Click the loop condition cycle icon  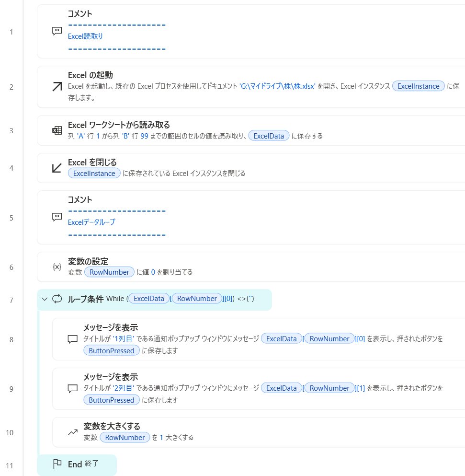pyautogui.click(x=57, y=299)
